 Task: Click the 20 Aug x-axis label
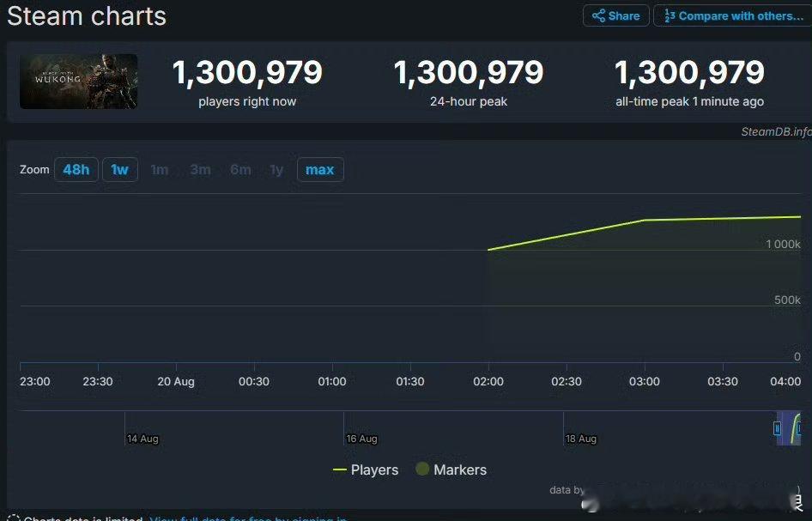click(176, 382)
